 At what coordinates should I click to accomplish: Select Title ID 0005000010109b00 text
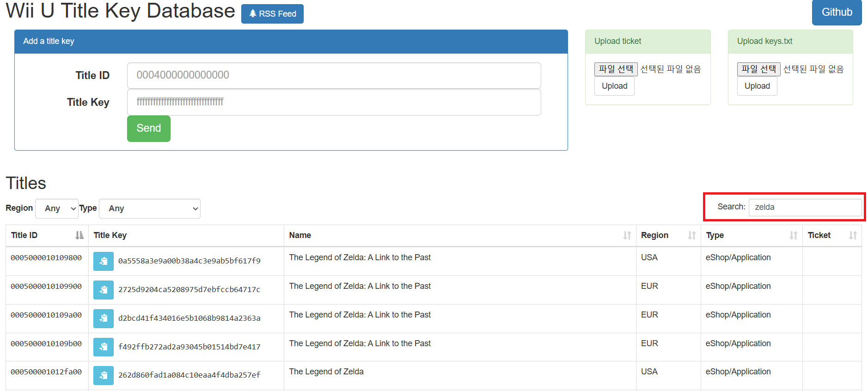click(46, 344)
